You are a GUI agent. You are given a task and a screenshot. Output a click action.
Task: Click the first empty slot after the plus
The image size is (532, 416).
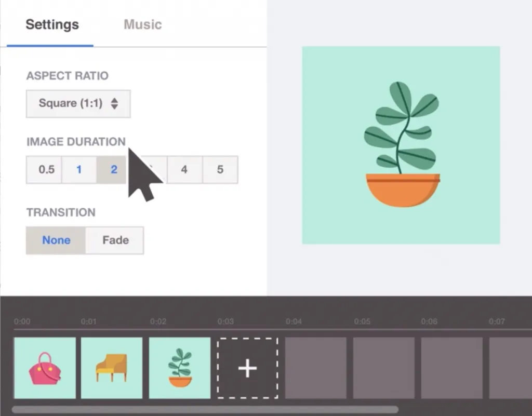tap(316, 368)
